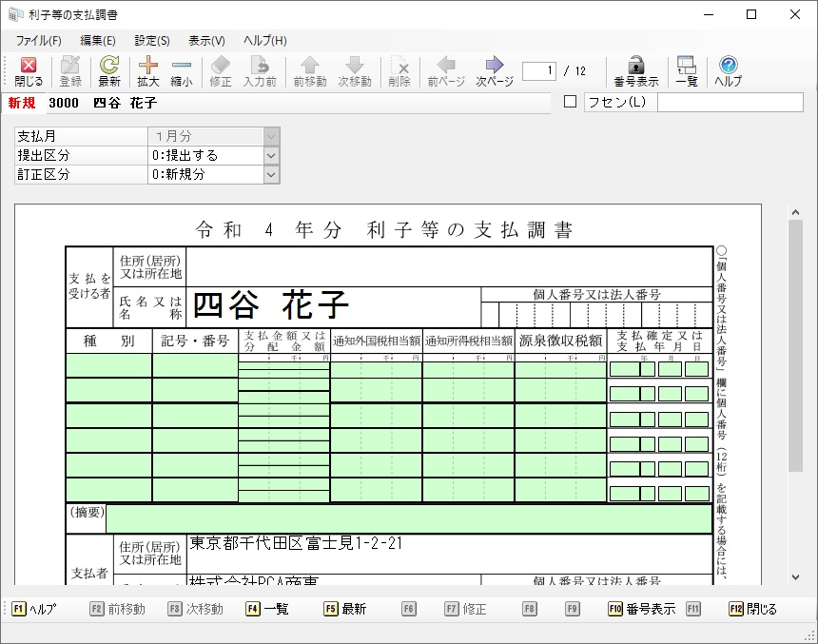Go to next page with 次ページ arrow

pos(494,71)
